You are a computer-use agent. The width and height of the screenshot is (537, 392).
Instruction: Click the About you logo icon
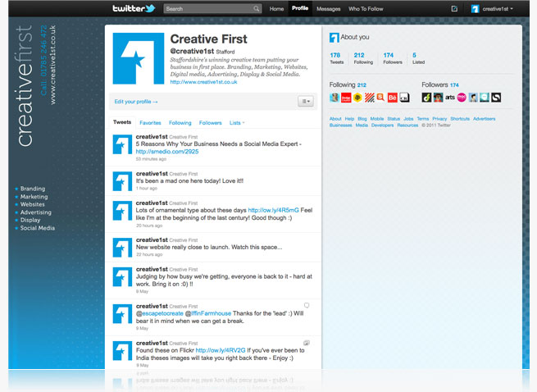point(334,38)
